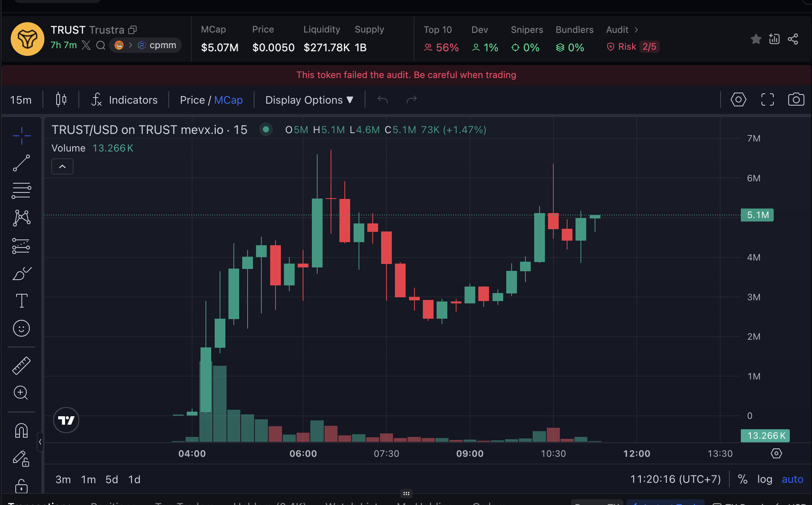Viewport: 812px width, 505px height.
Task: Open chart settings hexagon icon
Action: (x=738, y=100)
